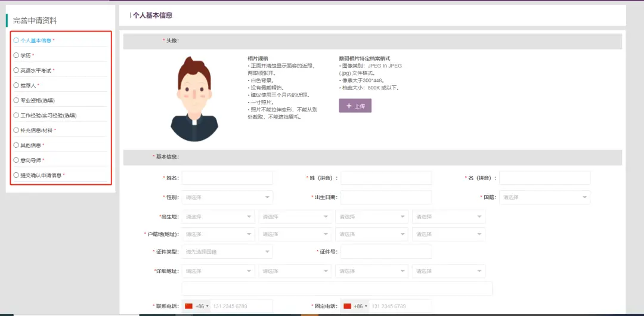Focus the 名（拼音）input field

(x=544, y=178)
